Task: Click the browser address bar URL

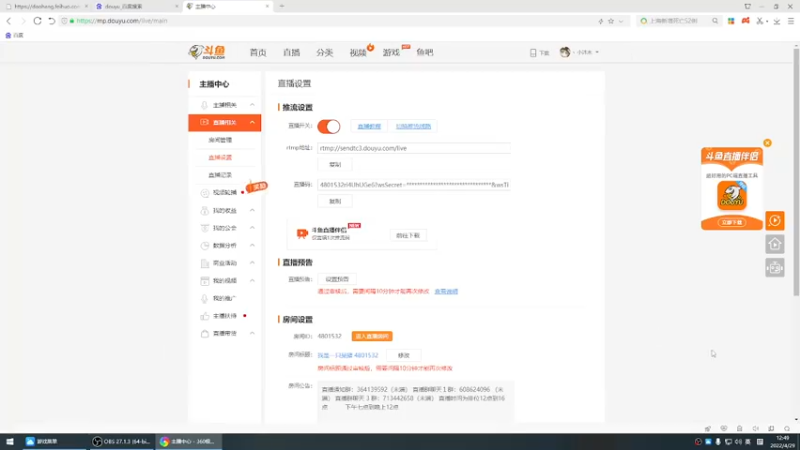Action: (x=122, y=21)
